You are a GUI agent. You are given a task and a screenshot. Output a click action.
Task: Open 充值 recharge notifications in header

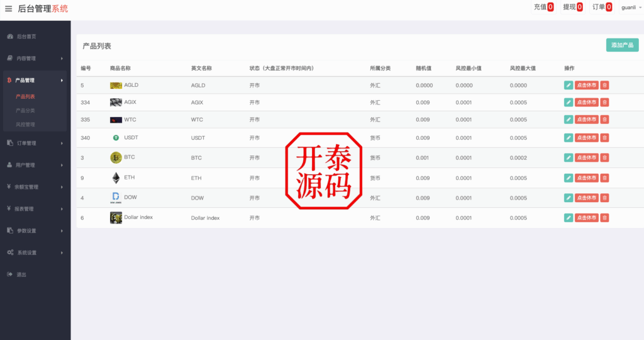(543, 7)
